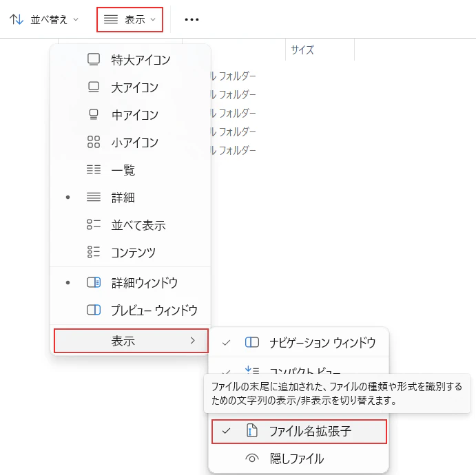Image resolution: width=476 pixels, height=475 pixels.
Task: Choose コンテンツ content view
Action: [x=130, y=253]
